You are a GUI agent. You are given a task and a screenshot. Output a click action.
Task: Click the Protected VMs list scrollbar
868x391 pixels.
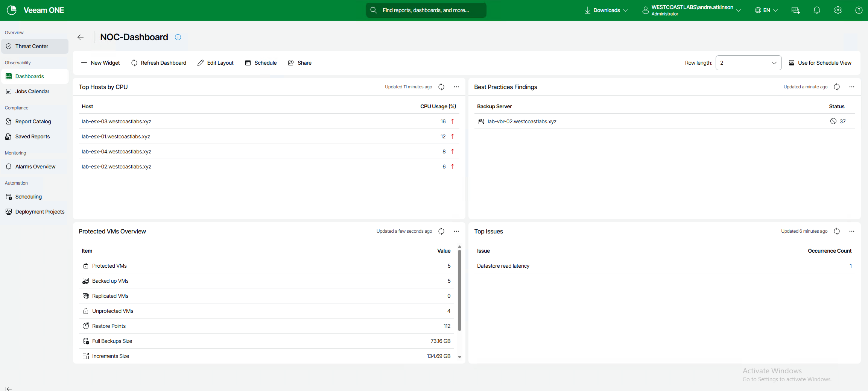pos(459,290)
